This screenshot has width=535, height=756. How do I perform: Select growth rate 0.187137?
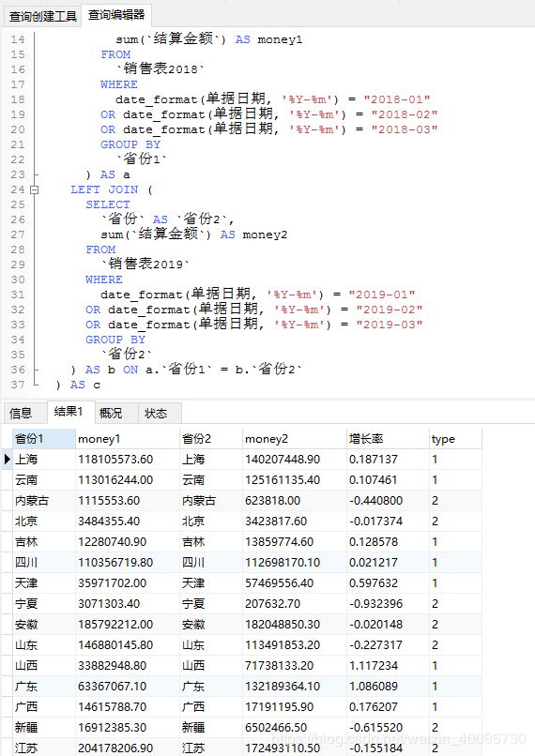388,459
